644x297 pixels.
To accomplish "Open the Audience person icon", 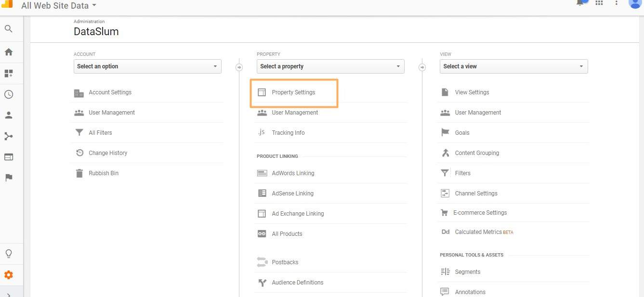I will (8, 116).
